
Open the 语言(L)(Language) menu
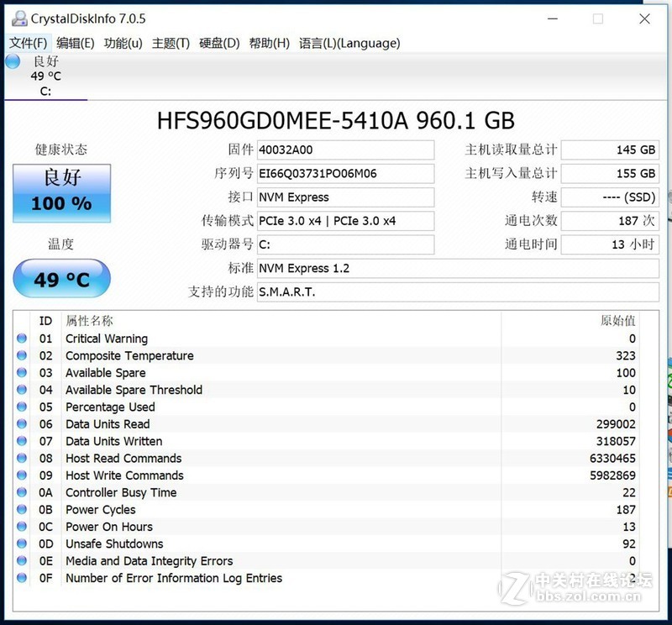point(348,43)
